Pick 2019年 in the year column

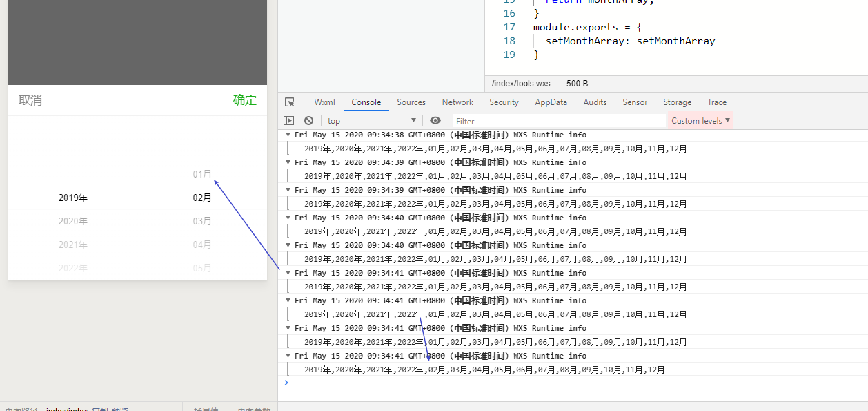73,198
